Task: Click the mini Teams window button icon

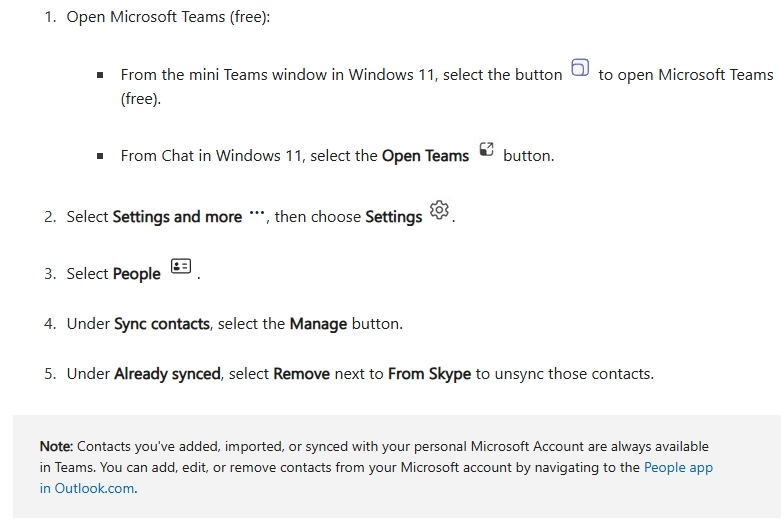Action: (580, 68)
